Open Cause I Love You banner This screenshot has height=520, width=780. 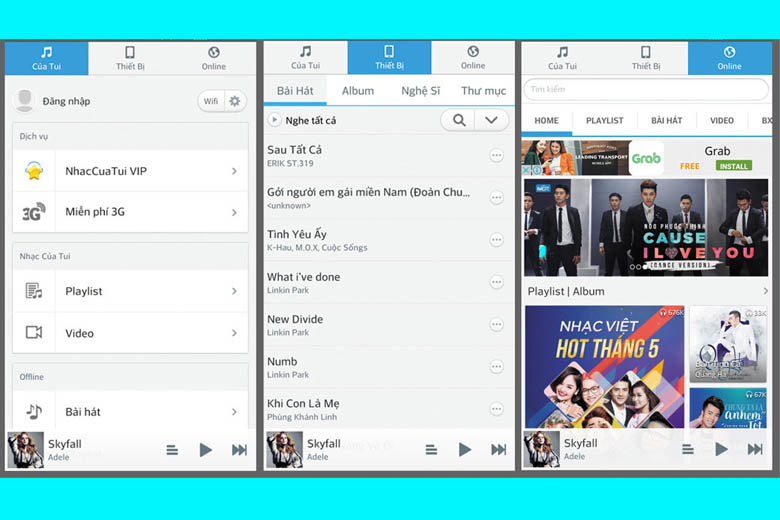(646, 227)
